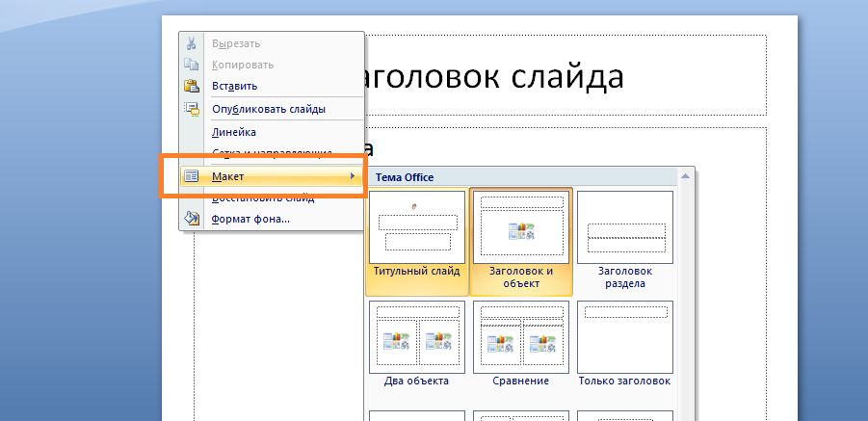Click the Макет layout icon
868x421 pixels.
pyautogui.click(x=191, y=176)
